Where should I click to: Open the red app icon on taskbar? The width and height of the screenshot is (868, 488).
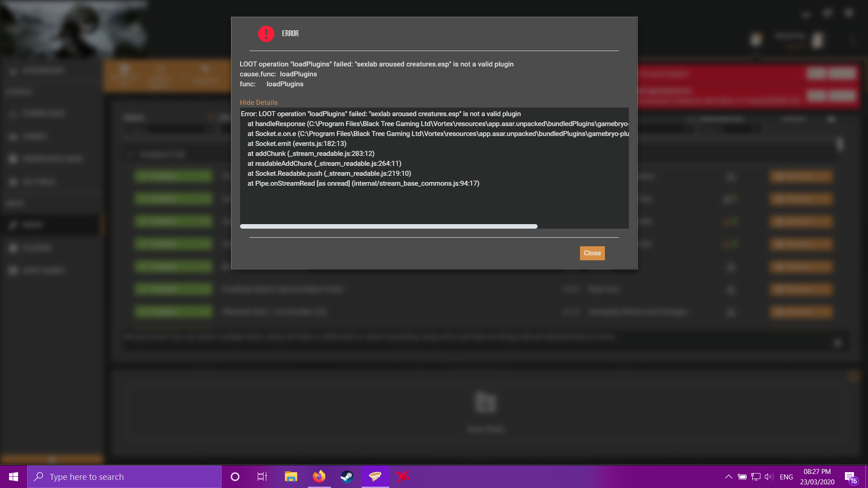(x=403, y=477)
